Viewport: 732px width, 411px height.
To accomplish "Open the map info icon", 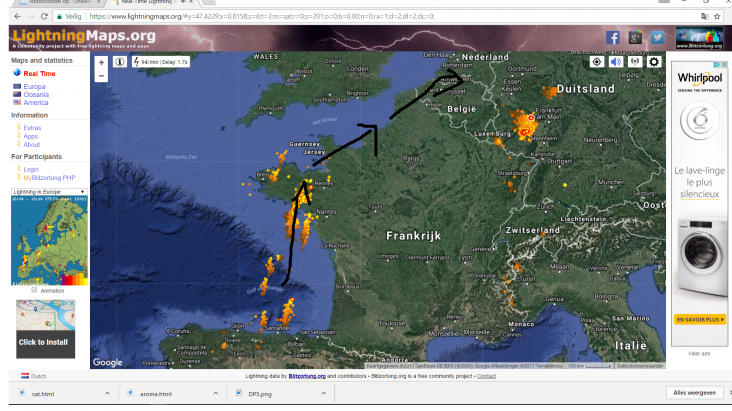I will tap(119, 62).
